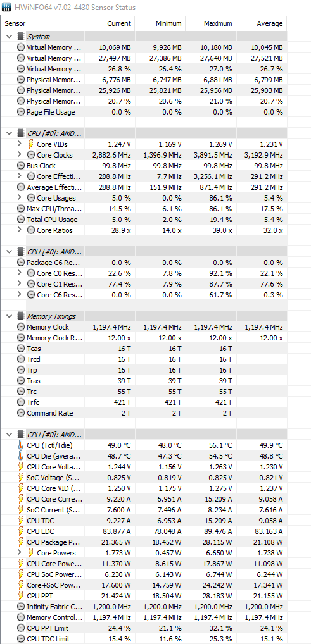Click the thermometer icon beside CPU Die average
Image resolution: width=311 pixels, height=644 pixels.
(x=20, y=456)
